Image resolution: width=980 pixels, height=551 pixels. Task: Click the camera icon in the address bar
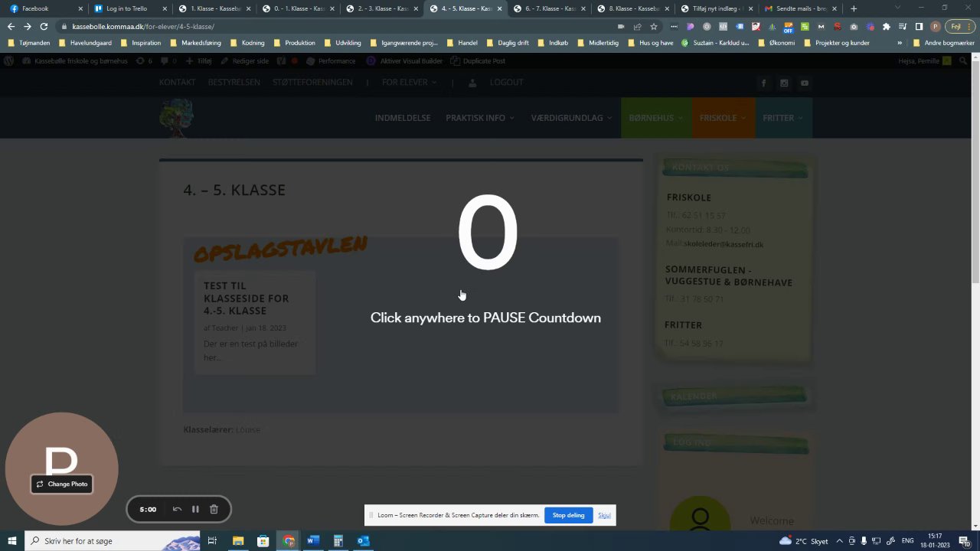coord(621,27)
